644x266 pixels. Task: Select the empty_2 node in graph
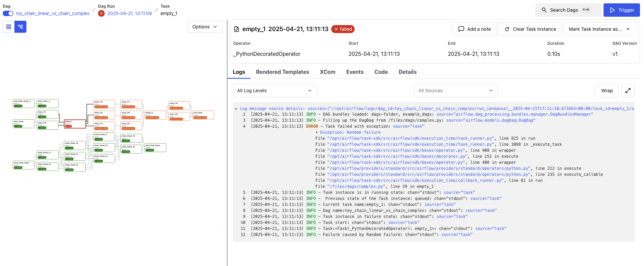[x=155, y=115]
